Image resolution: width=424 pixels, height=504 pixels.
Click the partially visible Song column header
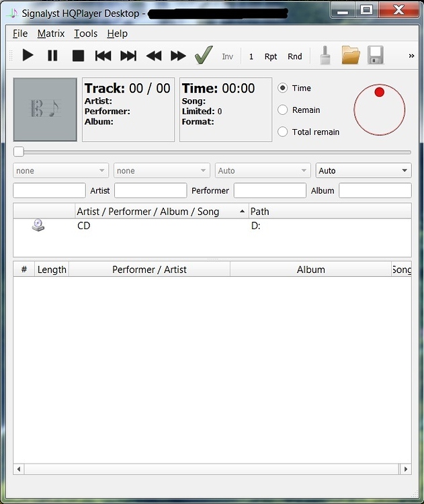pyautogui.click(x=402, y=269)
